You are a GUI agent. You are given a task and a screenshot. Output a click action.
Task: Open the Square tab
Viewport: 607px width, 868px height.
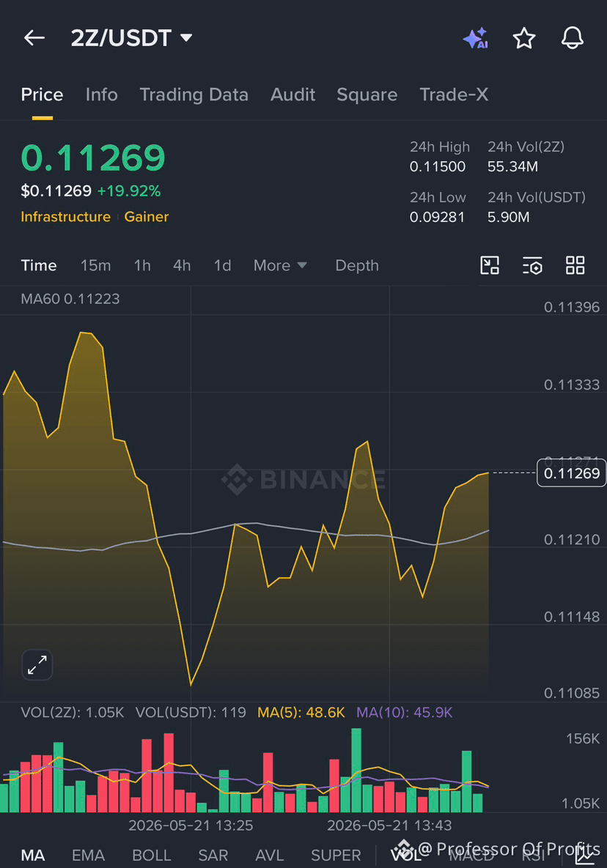coord(367,94)
